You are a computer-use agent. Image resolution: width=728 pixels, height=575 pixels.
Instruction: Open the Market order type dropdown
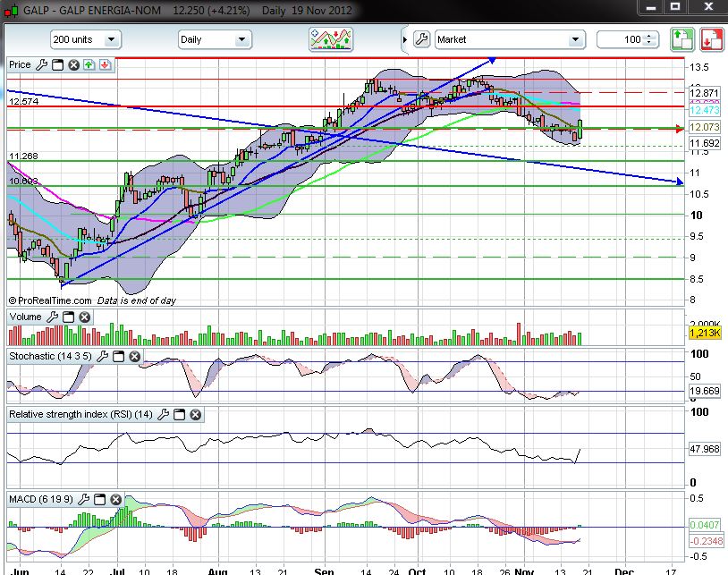509,39
